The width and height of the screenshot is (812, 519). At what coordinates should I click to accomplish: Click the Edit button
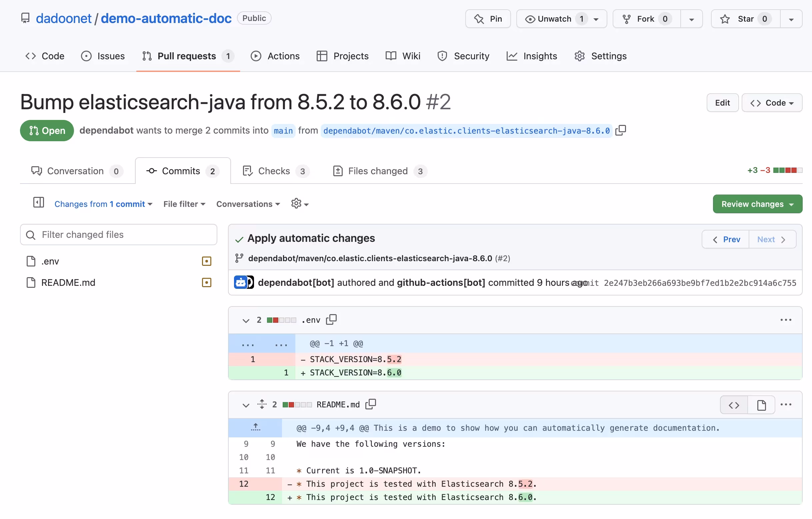tap(722, 103)
